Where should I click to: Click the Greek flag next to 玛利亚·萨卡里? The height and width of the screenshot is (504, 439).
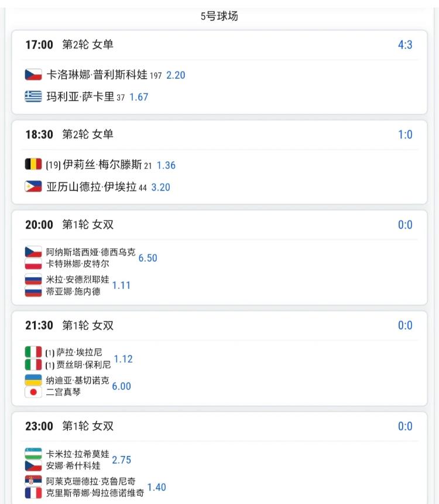(x=33, y=96)
